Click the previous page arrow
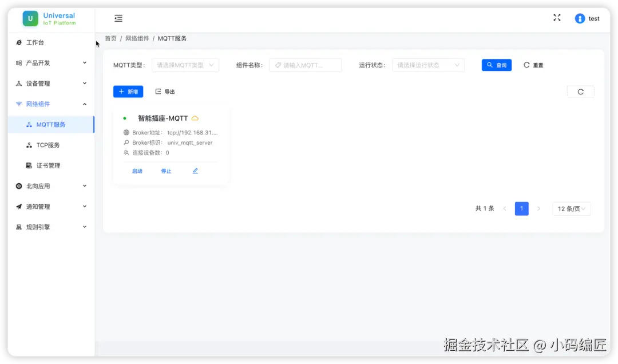 point(505,209)
